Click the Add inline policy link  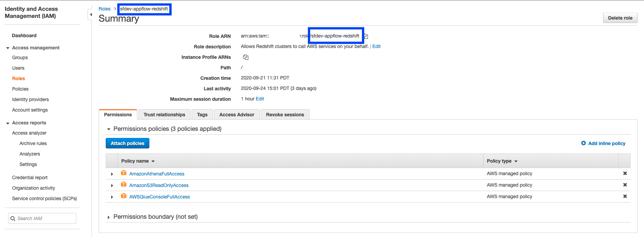pyautogui.click(x=606, y=143)
